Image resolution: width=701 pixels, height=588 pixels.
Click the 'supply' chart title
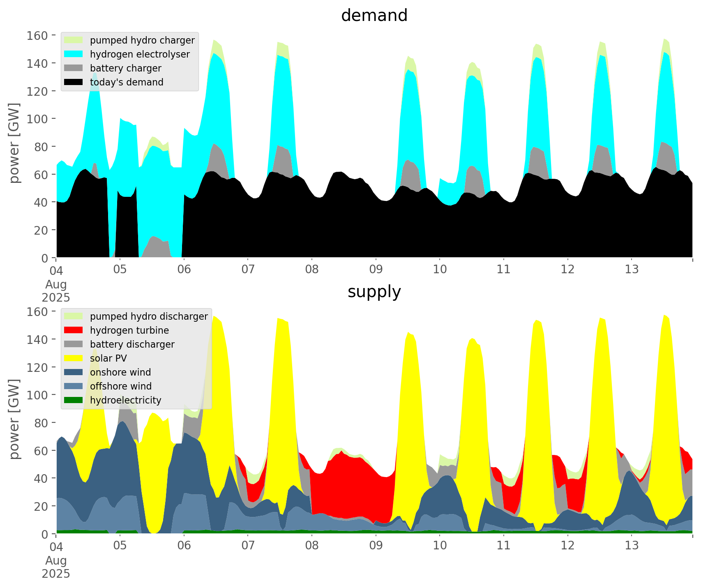(374, 292)
